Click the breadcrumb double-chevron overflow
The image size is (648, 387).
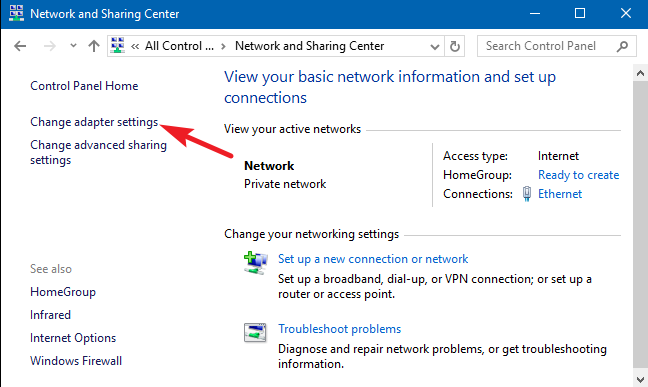click(135, 46)
